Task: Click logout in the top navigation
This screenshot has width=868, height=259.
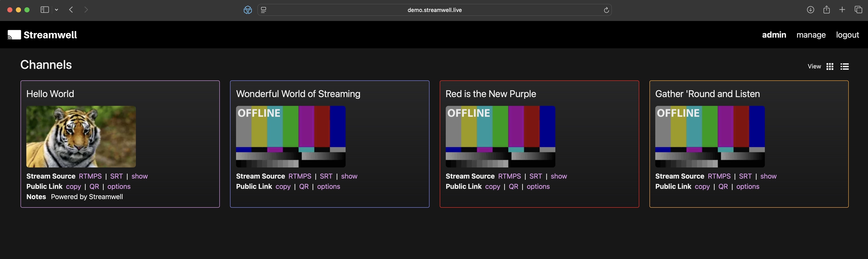Action: [x=847, y=35]
